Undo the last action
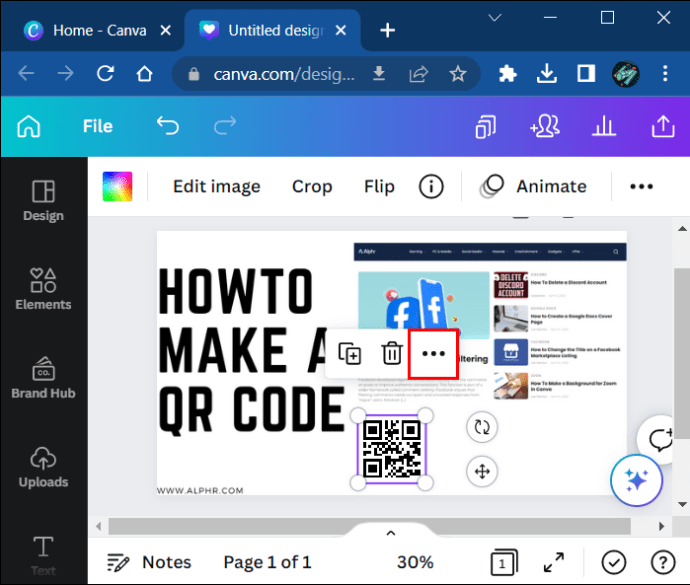The height and width of the screenshot is (585, 690). click(168, 126)
